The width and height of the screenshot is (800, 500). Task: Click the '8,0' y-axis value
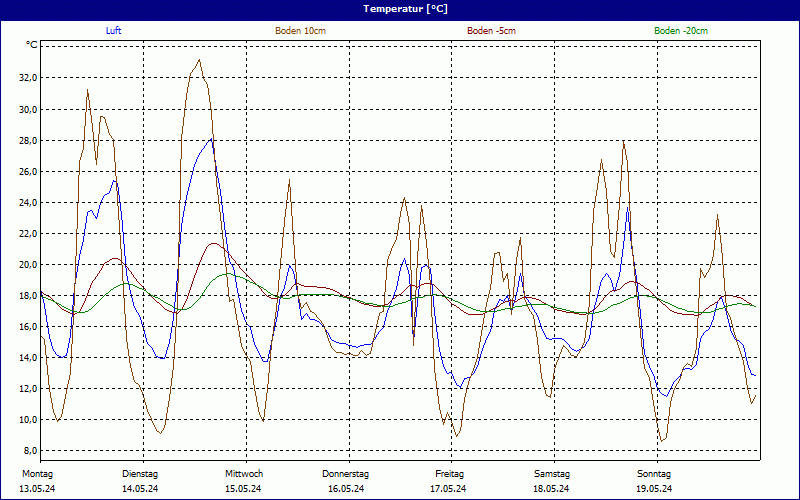(x=31, y=451)
